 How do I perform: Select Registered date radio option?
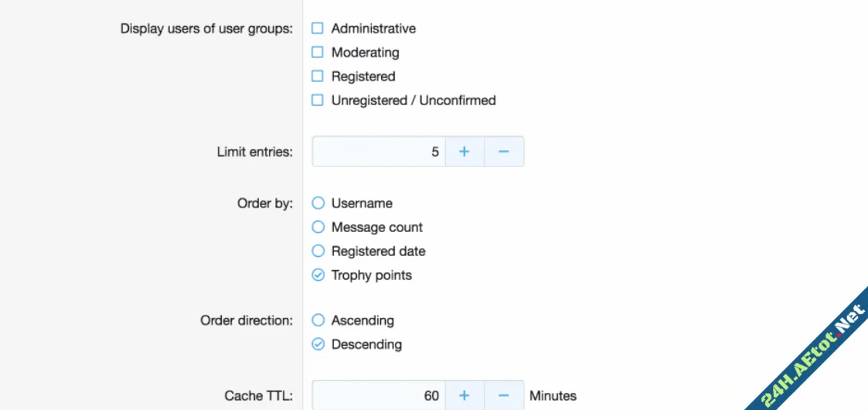[318, 251]
